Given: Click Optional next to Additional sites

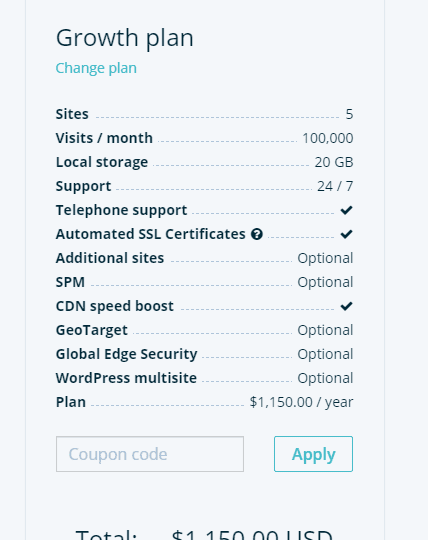Looking at the screenshot, I should [x=325, y=258].
